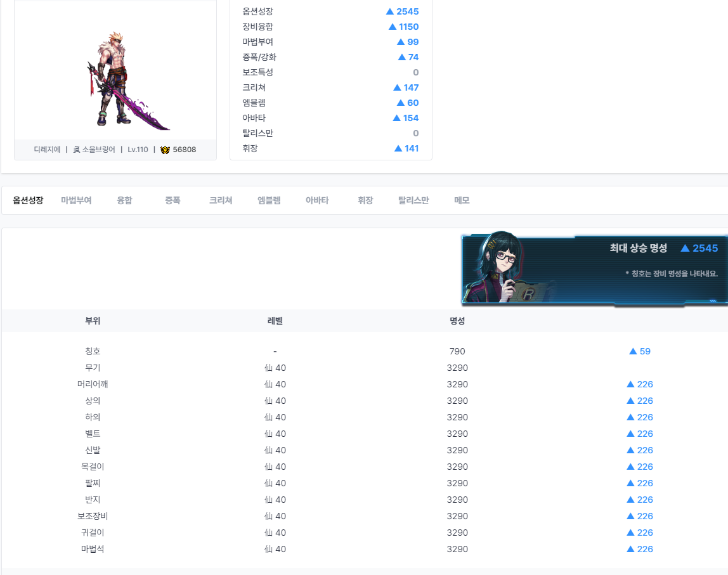Click the 仙 symbol in the 무기 row
The width and height of the screenshot is (728, 575).
(268, 368)
